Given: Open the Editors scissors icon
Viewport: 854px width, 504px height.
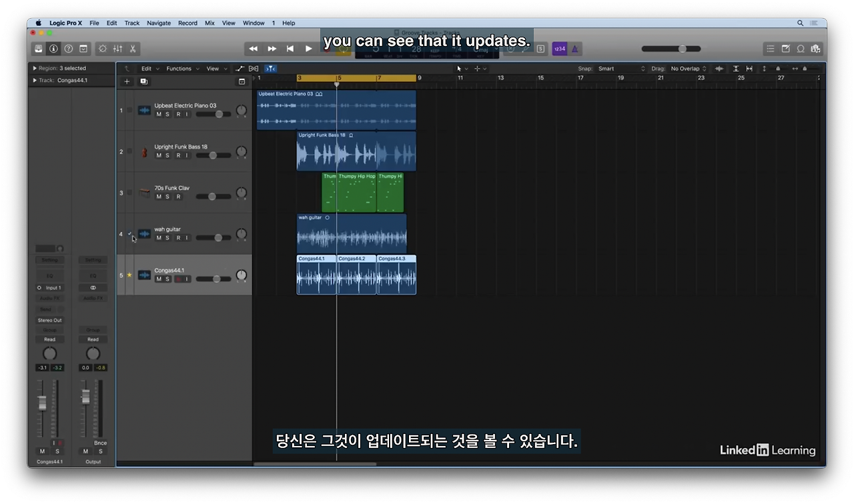Looking at the screenshot, I should [x=133, y=49].
